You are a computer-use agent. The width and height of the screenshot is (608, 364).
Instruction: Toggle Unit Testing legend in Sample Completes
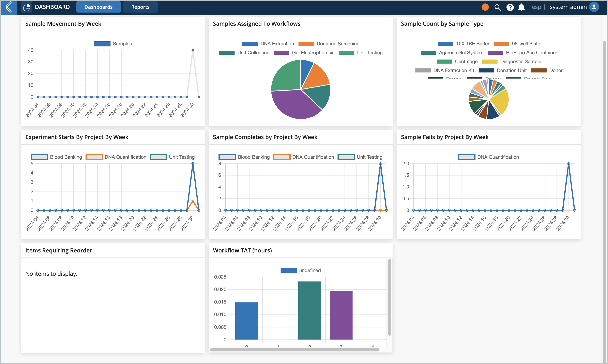(x=360, y=157)
